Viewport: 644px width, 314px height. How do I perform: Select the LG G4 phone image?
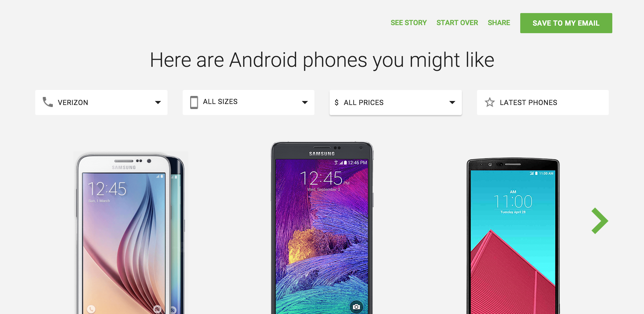click(513, 236)
